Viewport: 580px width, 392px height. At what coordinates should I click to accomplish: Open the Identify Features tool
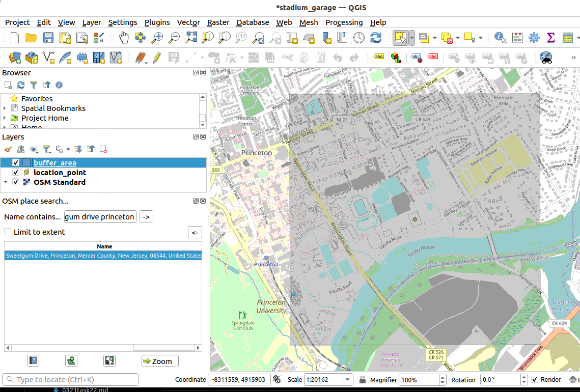pos(500,38)
